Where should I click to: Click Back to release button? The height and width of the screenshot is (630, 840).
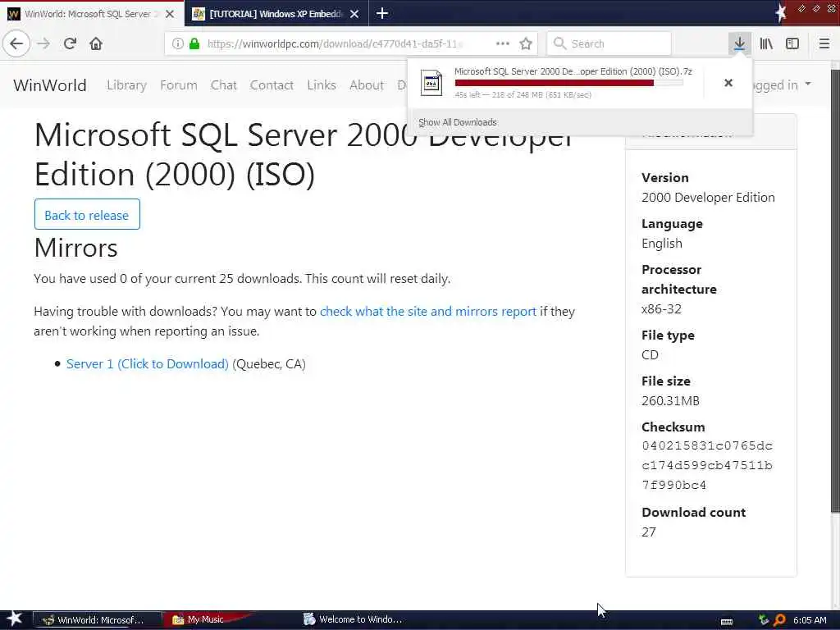pos(87,214)
